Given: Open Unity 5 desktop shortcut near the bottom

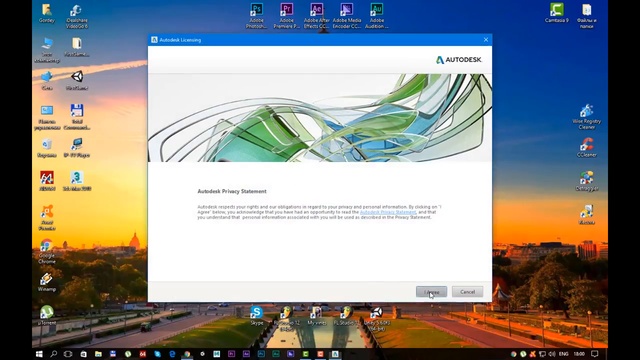Looking at the screenshot, I should click(377, 318).
